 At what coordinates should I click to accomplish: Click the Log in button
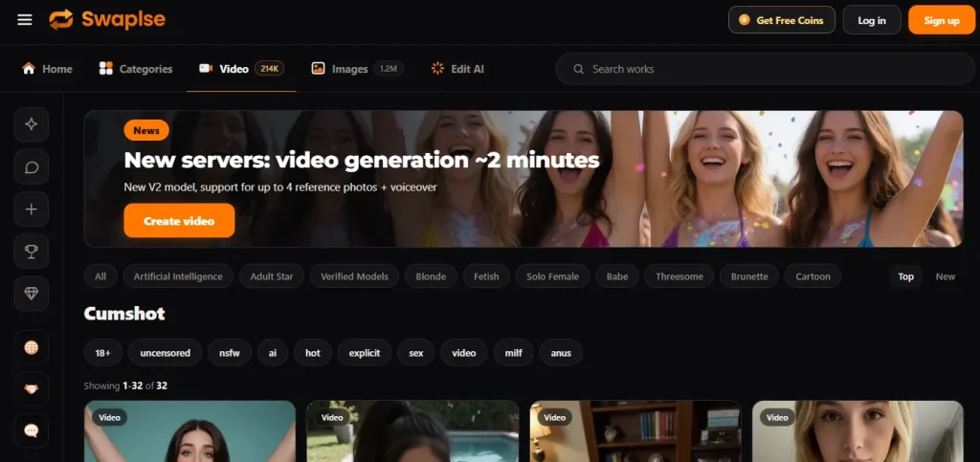[x=872, y=20]
